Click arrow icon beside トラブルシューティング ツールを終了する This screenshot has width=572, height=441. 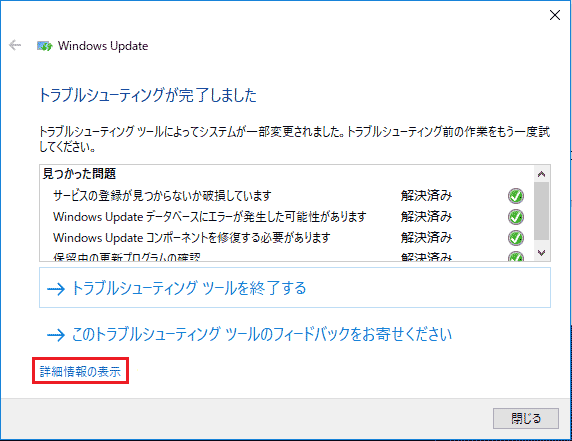click(x=56, y=289)
